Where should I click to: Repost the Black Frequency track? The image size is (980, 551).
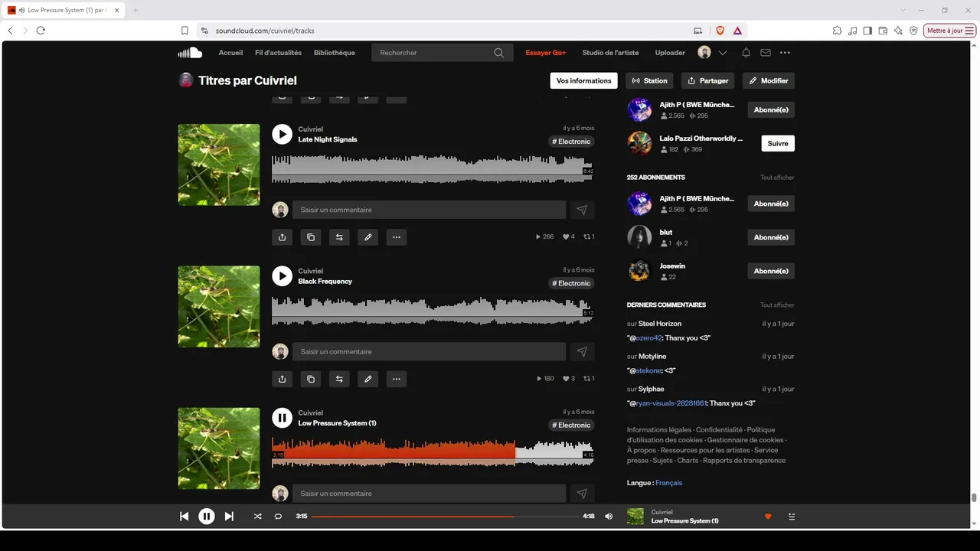339,379
